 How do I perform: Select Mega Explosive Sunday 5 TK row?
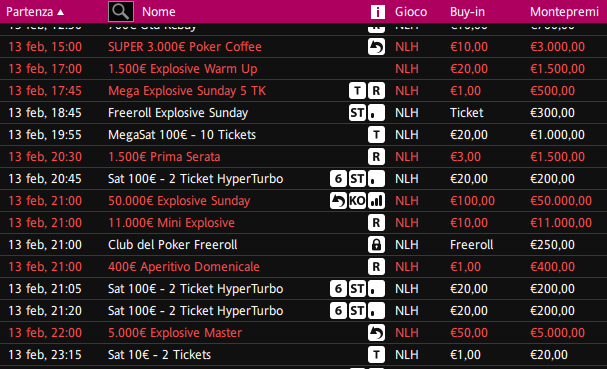304,91
